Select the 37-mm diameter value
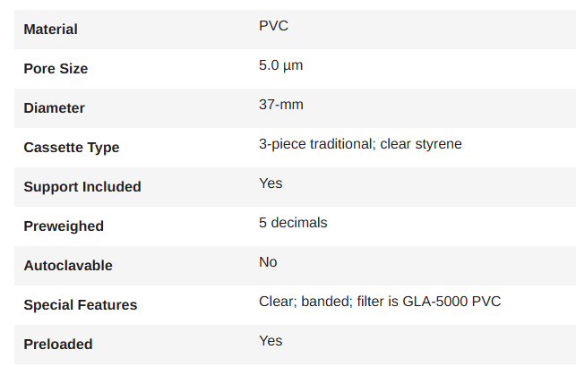 click(281, 105)
